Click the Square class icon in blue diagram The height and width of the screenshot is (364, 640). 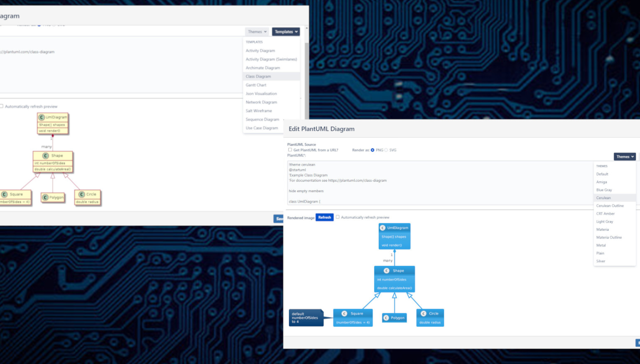click(x=344, y=314)
